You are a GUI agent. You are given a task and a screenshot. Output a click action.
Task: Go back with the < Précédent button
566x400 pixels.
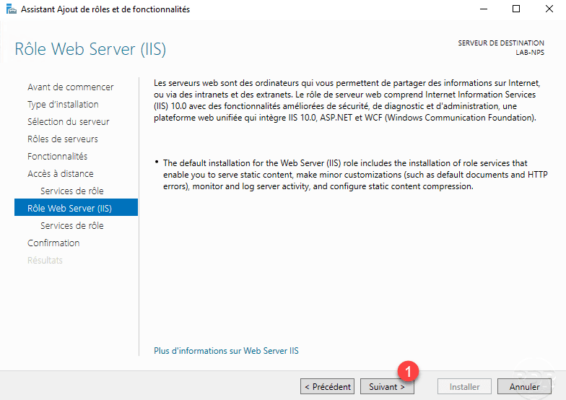point(327,387)
